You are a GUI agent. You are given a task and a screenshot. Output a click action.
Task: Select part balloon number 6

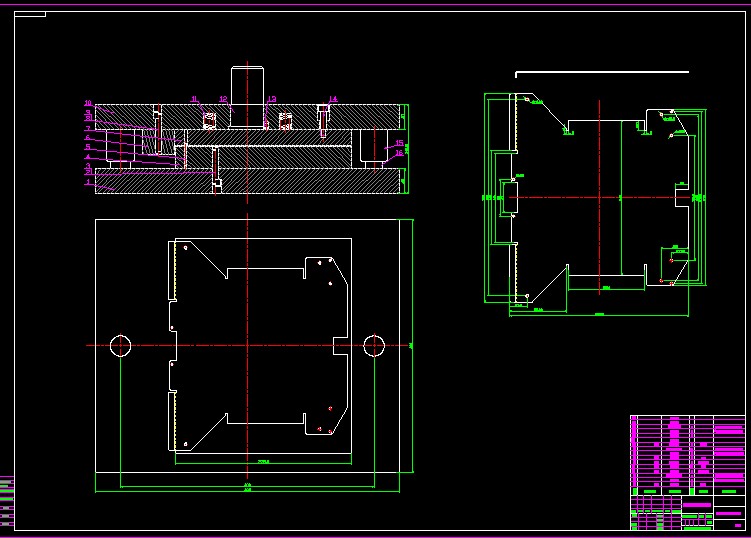[x=88, y=137]
